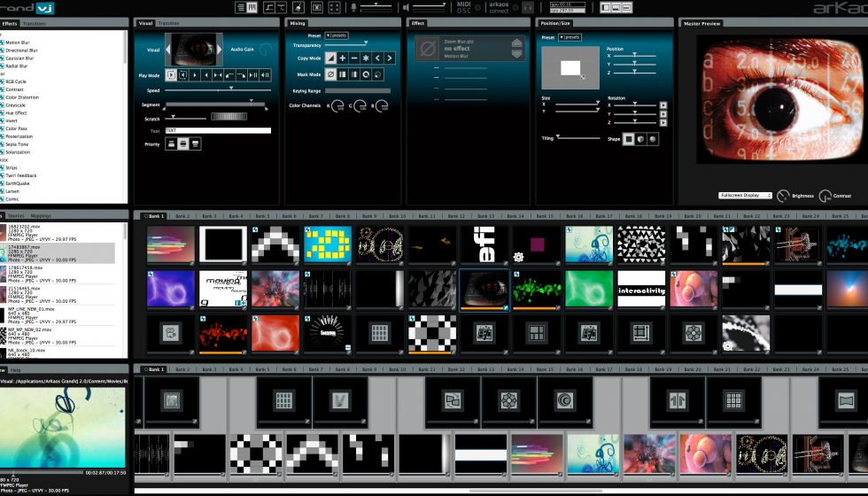868x496 pixels.
Task: Open the Help tab
Action: pyautogui.click(x=16, y=370)
